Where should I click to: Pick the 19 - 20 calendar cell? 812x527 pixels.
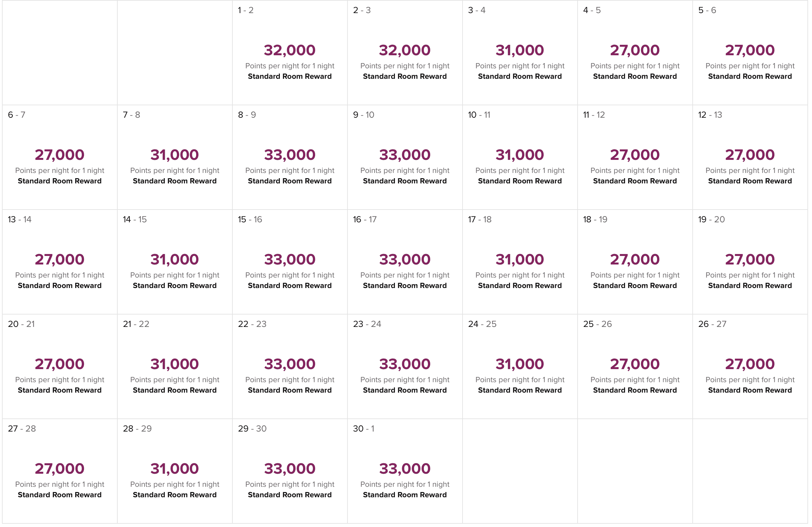point(750,262)
